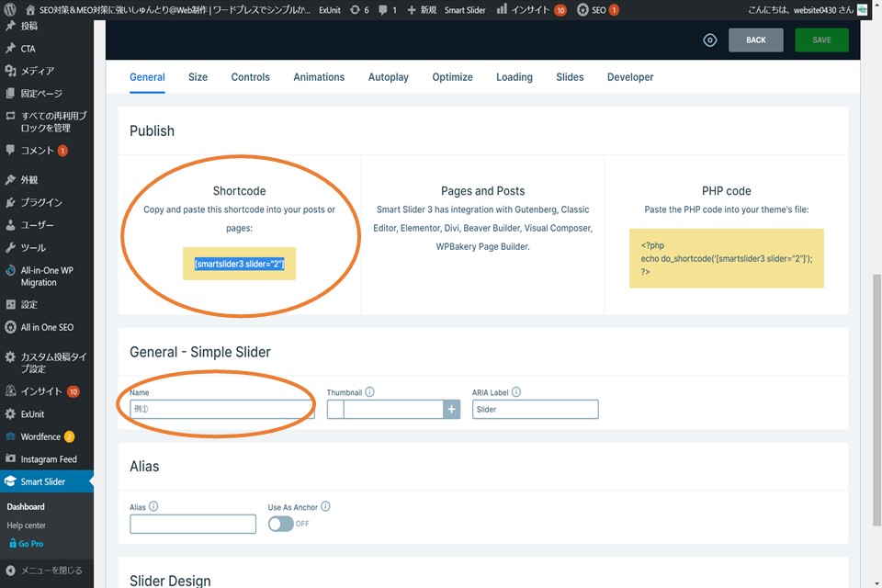Switch to the Optimize tab
Screen dimensions: 882x588
click(452, 77)
